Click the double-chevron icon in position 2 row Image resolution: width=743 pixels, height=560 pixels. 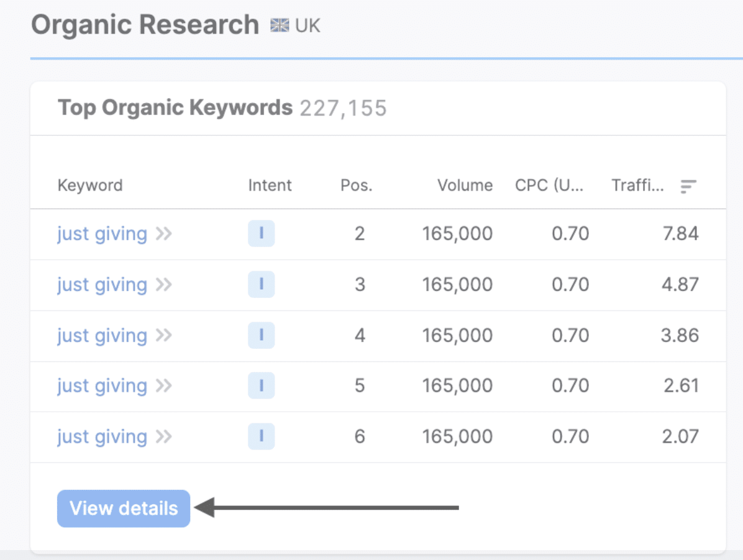tap(164, 234)
